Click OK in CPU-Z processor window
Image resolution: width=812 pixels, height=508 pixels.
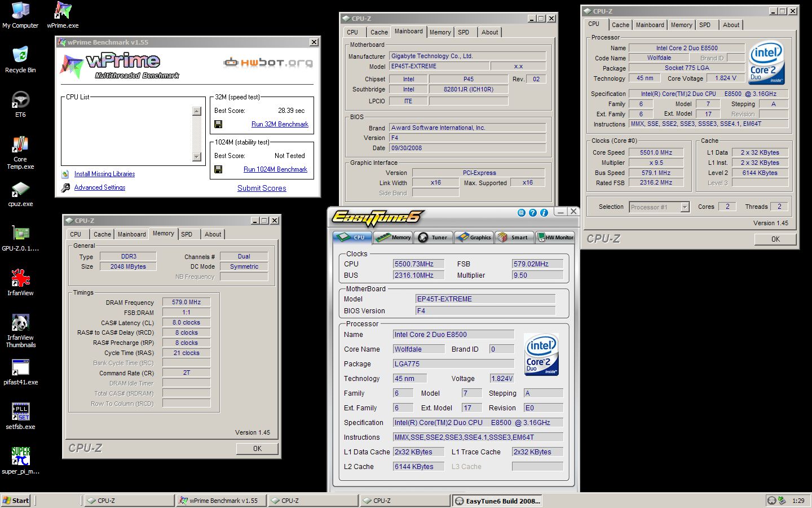click(x=775, y=239)
